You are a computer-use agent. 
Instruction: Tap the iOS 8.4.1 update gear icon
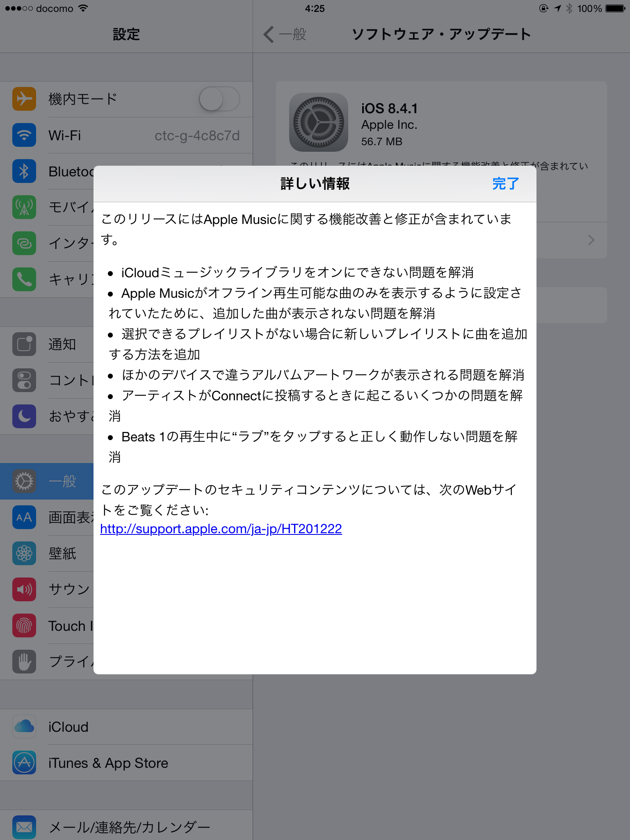point(319,122)
